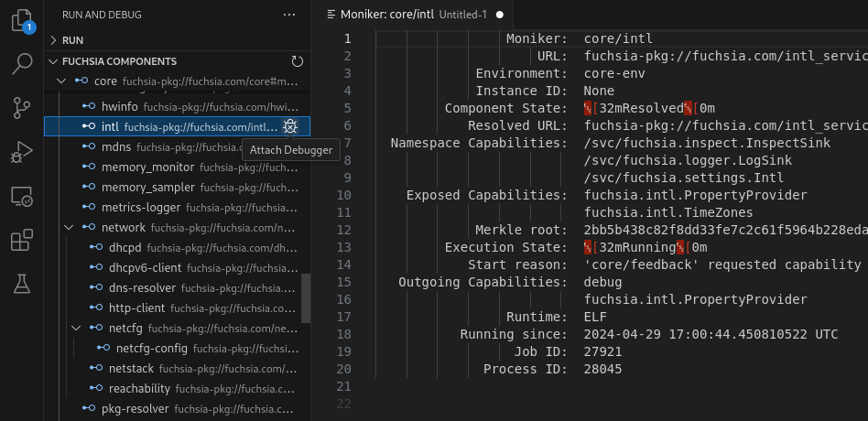Click the Merkle root hash value
The width and height of the screenshot is (868, 421).
pyautogui.click(x=725, y=230)
